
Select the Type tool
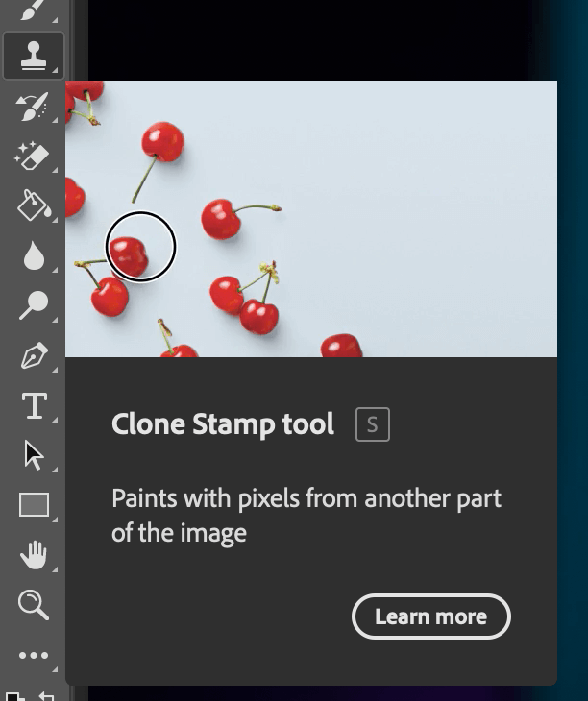tap(34, 406)
